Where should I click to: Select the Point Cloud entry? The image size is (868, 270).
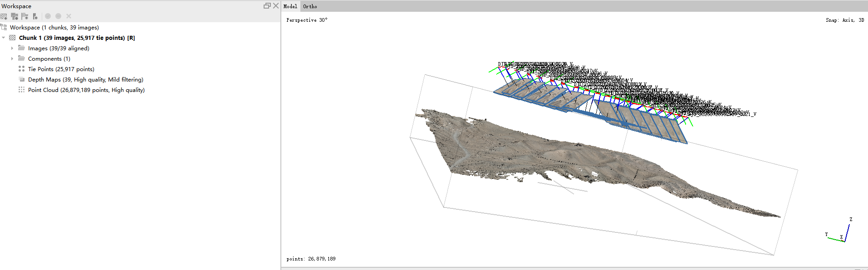[x=86, y=90]
